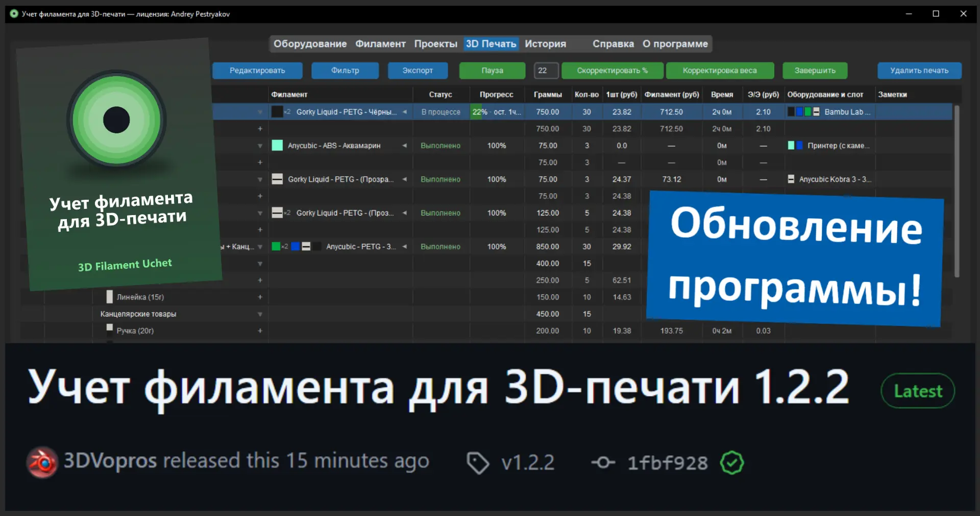Collapse the Anycubic - PETG 850.00 row

tap(260, 247)
